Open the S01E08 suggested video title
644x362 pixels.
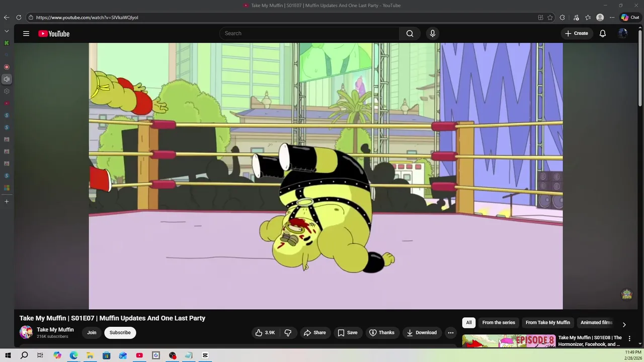590,341
